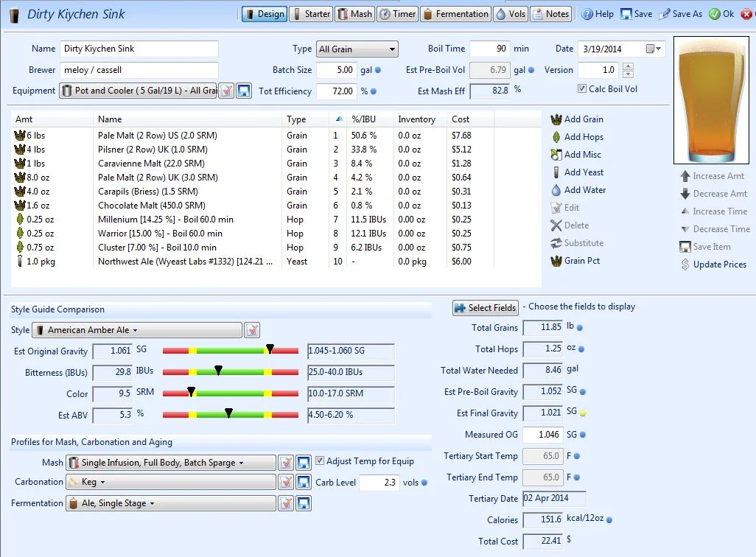756x557 pixels.
Task: Save the recipe with Save
Action: pyautogui.click(x=637, y=14)
